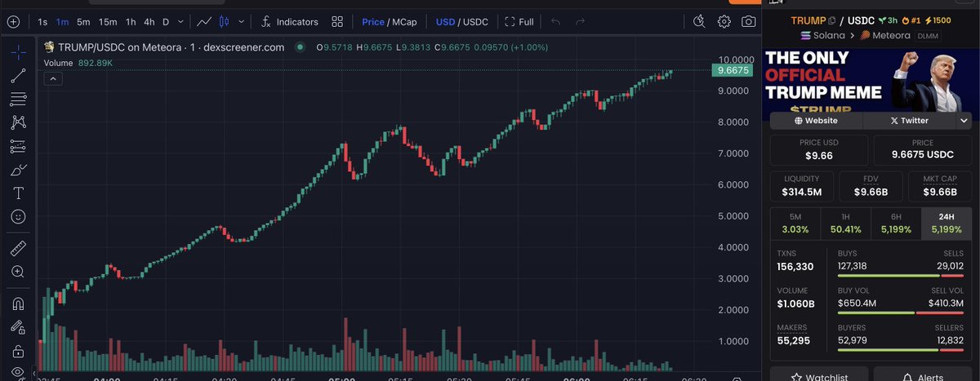Open chart settings gear

click(724, 22)
